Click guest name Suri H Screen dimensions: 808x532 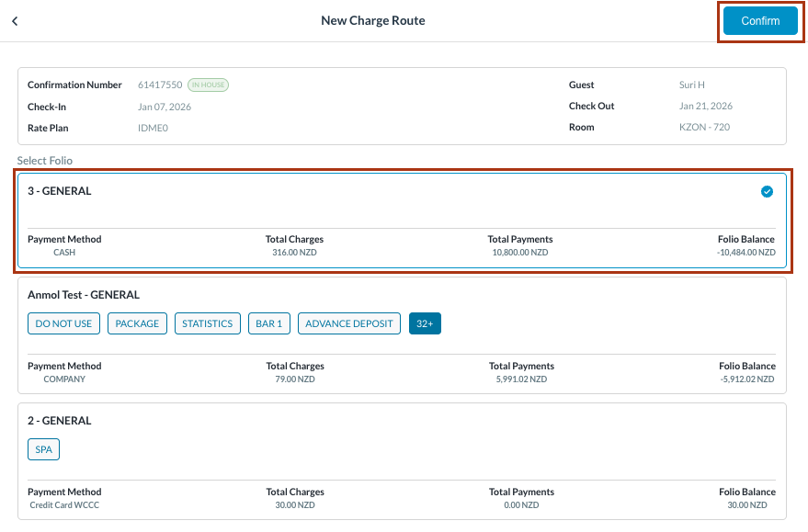point(691,85)
